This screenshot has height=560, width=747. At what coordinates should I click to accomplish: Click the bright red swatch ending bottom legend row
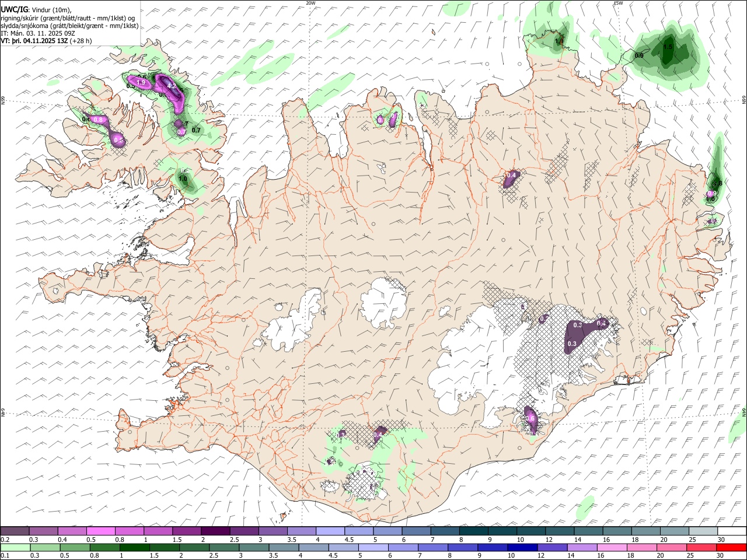[731, 547]
